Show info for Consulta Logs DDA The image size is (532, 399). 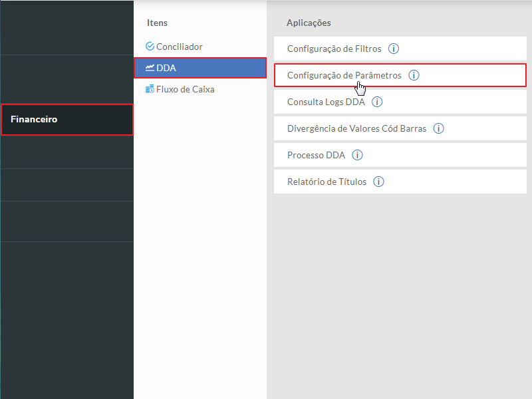coord(377,102)
